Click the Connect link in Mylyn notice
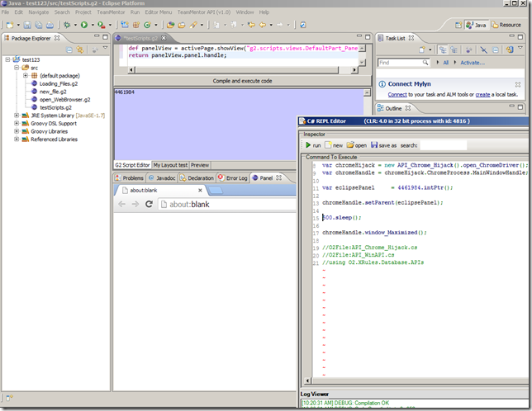The height and width of the screenshot is (411, 532). pos(397,95)
